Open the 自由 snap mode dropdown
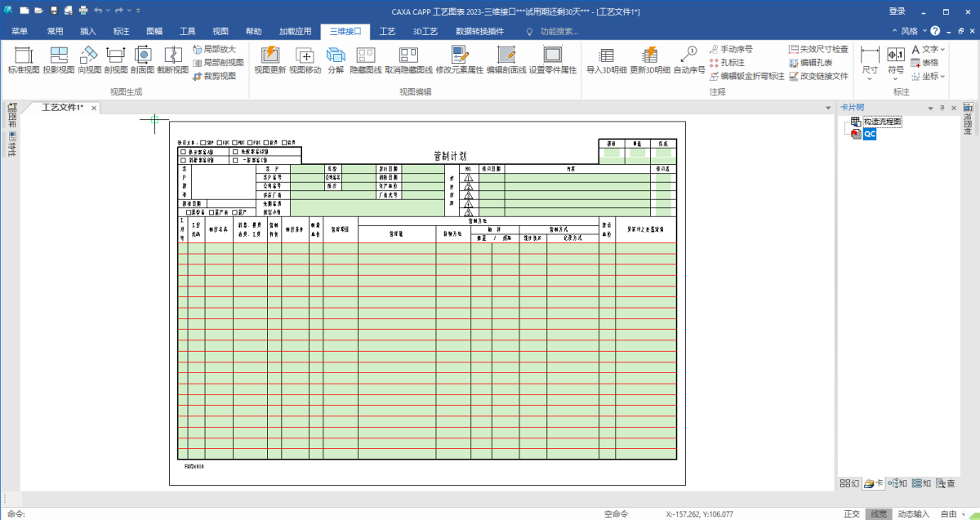Viewport: 980px width, 520px height. tap(952, 514)
